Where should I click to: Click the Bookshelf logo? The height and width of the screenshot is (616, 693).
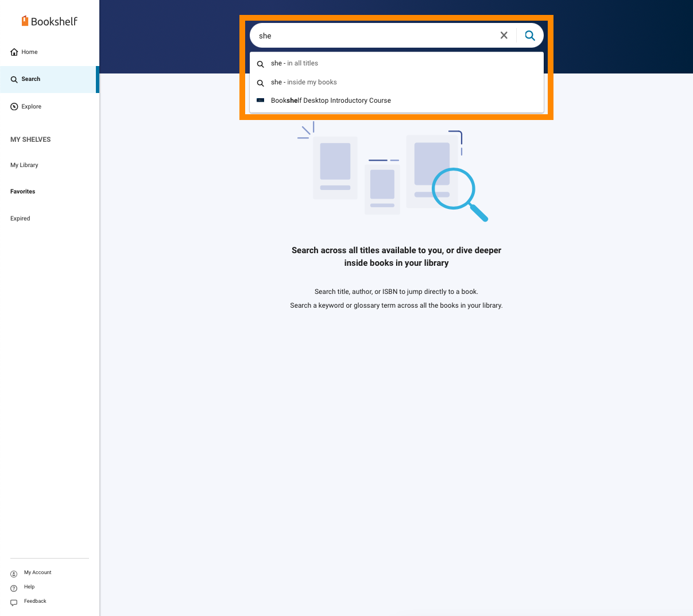(x=49, y=21)
